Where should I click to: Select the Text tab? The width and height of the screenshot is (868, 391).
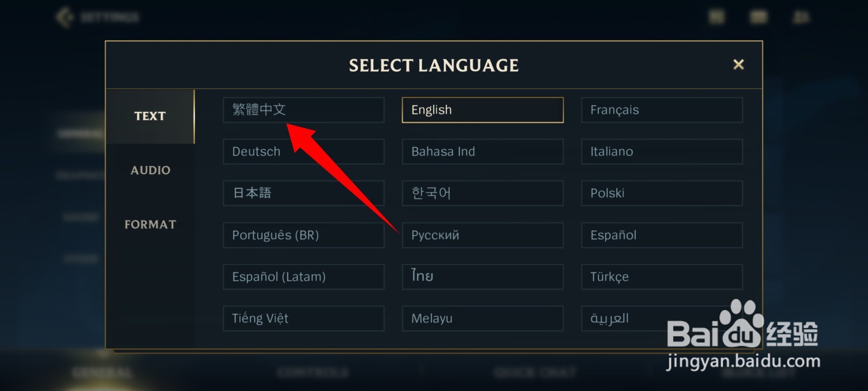pyautogui.click(x=150, y=116)
